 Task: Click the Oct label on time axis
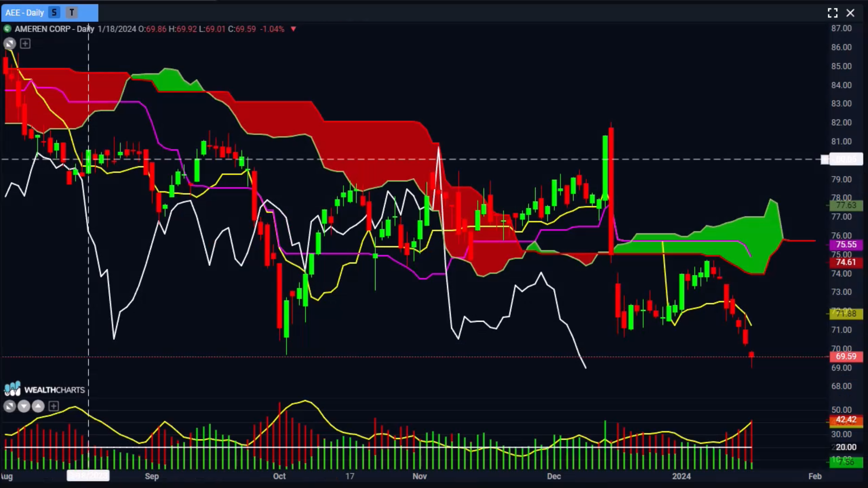[279, 476]
